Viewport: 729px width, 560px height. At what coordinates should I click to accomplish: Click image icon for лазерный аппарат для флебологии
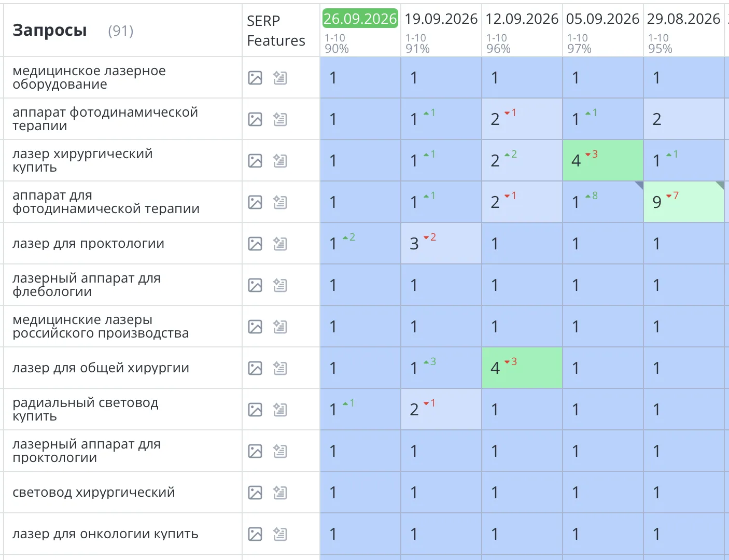[x=255, y=285]
